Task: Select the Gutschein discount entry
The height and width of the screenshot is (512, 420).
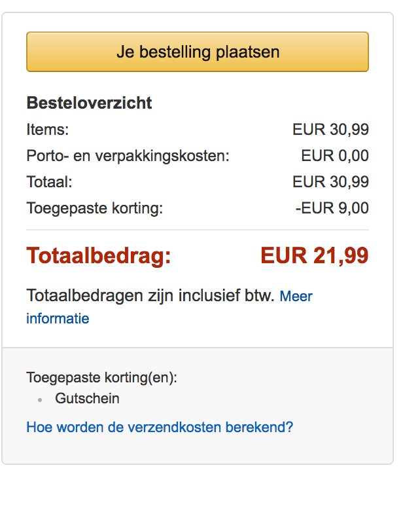Action: pos(87,398)
